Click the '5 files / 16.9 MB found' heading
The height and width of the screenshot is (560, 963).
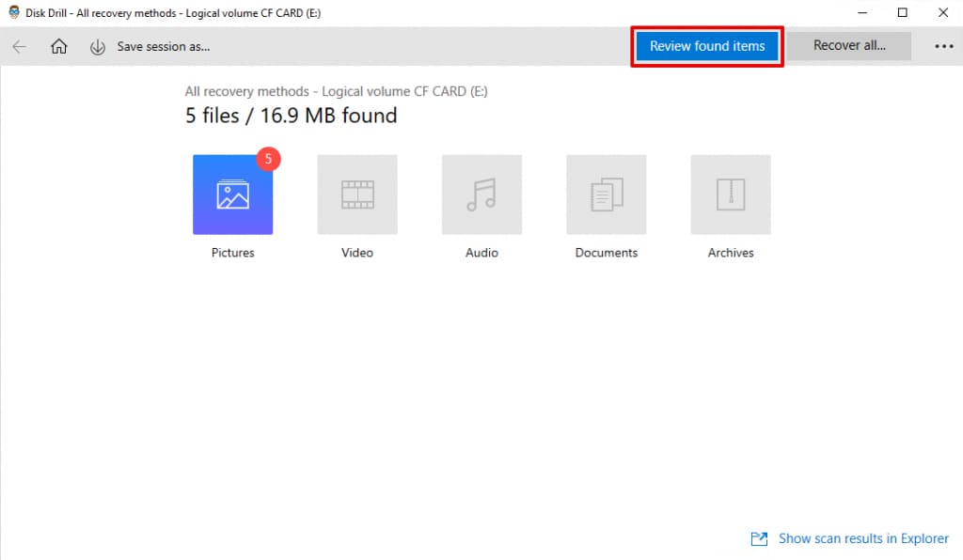(292, 116)
